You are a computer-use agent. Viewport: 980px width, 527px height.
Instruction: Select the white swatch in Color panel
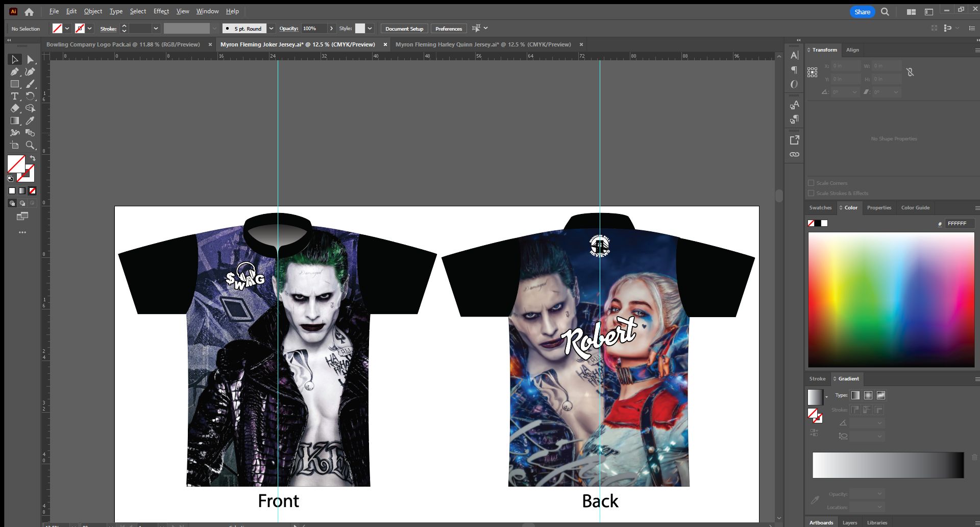coord(824,223)
